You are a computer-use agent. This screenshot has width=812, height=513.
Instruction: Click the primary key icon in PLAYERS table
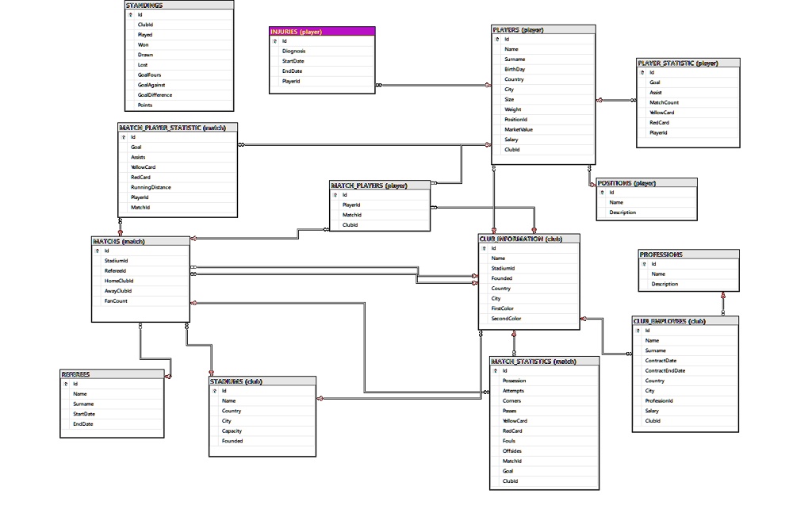coord(497,40)
